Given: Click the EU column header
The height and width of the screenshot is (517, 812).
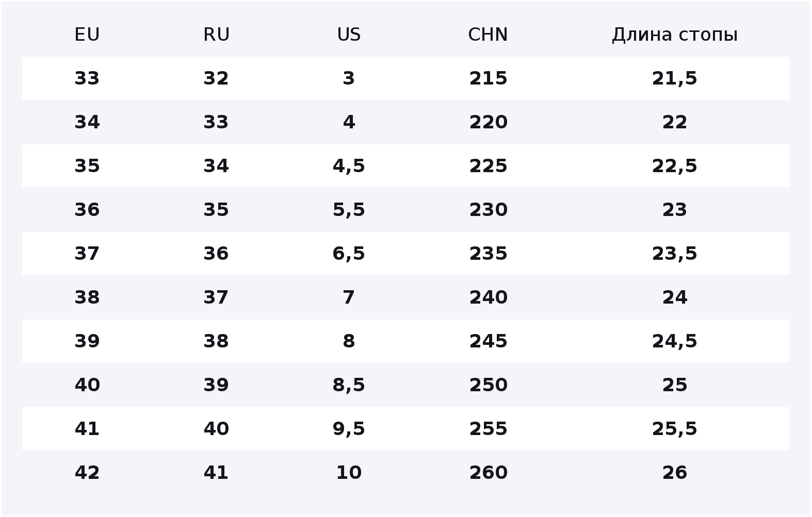Looking at the screenshot, I should click(x=87, y=35).
